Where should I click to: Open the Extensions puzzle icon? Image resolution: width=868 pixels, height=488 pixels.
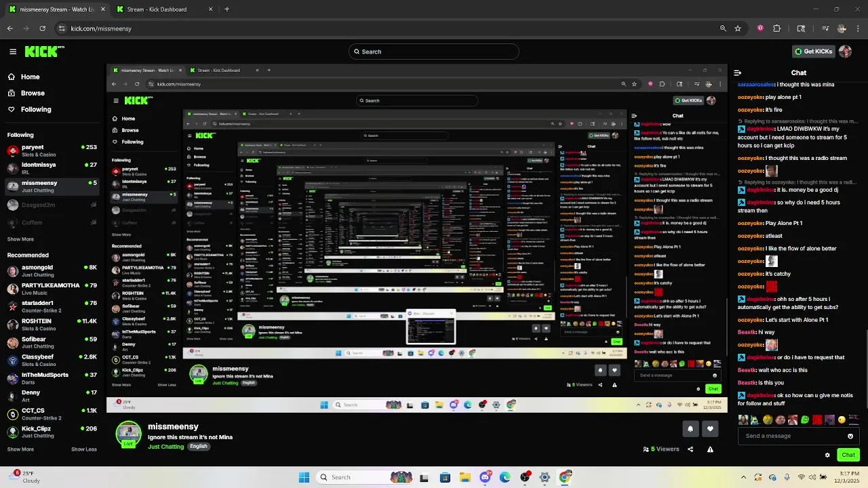pyautogui.click(x=777, y=28)
